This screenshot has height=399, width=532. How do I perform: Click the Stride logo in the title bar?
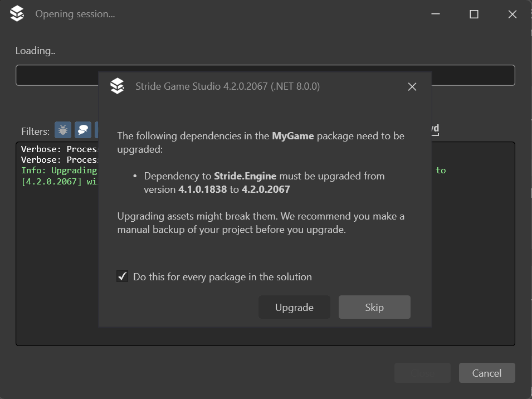(17, 13)
